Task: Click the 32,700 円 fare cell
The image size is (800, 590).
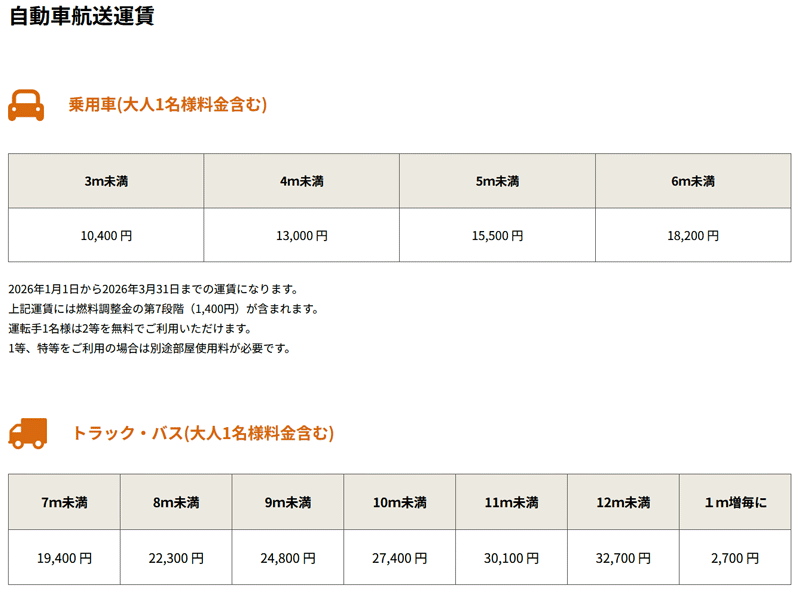Action: click(623, 558)
